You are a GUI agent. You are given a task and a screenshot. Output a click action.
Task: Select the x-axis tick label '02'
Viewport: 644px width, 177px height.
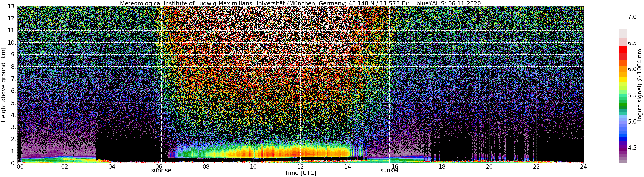click(65, 167)
